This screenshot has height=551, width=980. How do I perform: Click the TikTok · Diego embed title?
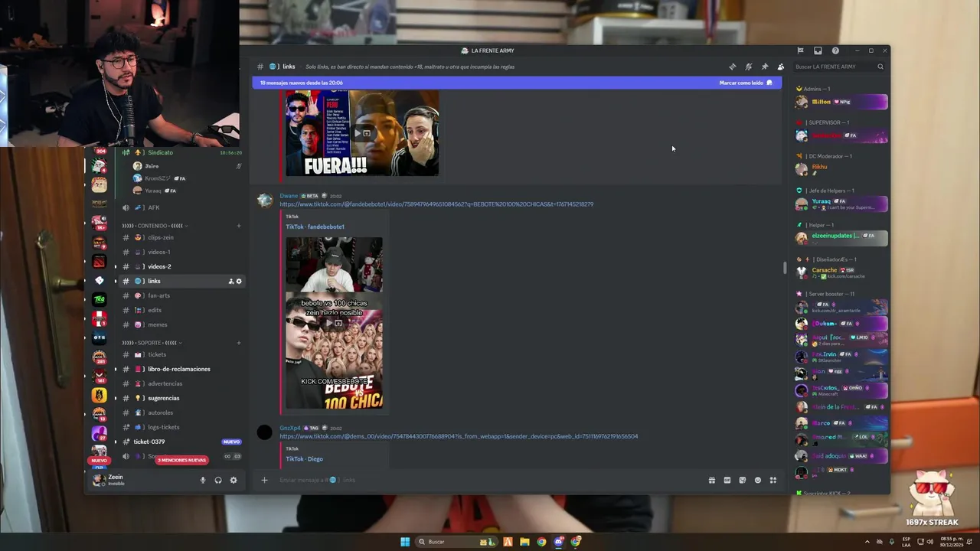pos(304,459)
